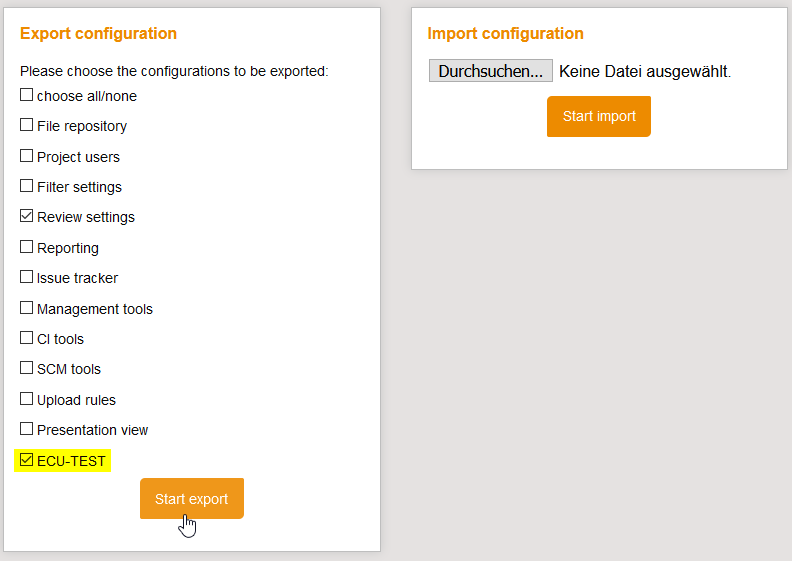Uncheck the highlighted ECU-TEST checkbox

(x=27, y=460)
